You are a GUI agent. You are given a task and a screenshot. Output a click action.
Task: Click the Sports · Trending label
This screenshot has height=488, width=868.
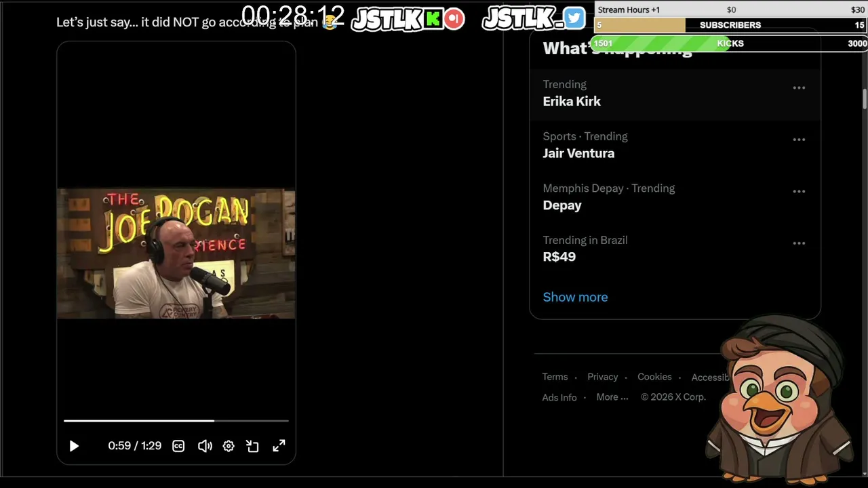(585, 136)
